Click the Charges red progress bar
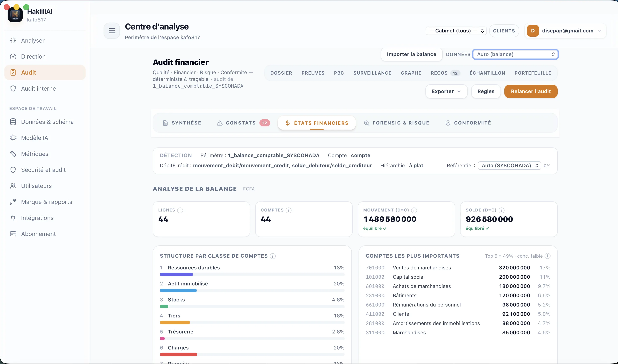This screenshot has width=618, height=364. pyautogui.click(x=178, y=355)
